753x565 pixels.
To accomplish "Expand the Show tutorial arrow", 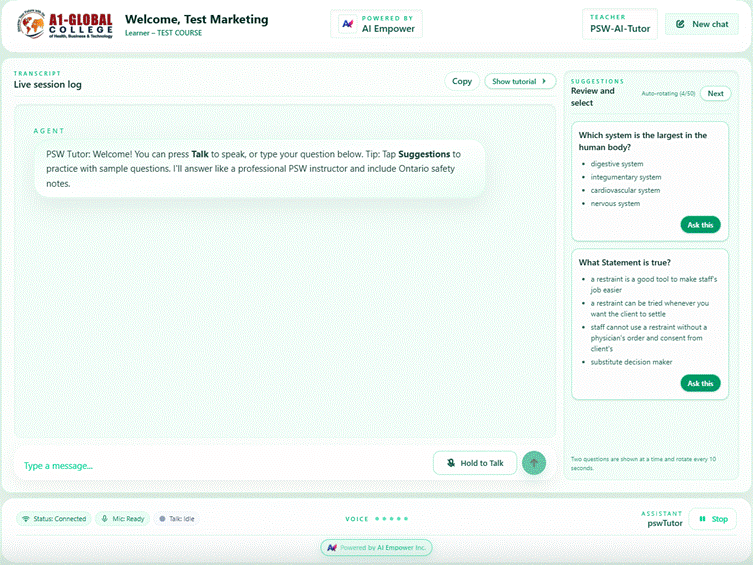I will click(x=544, y=81).
